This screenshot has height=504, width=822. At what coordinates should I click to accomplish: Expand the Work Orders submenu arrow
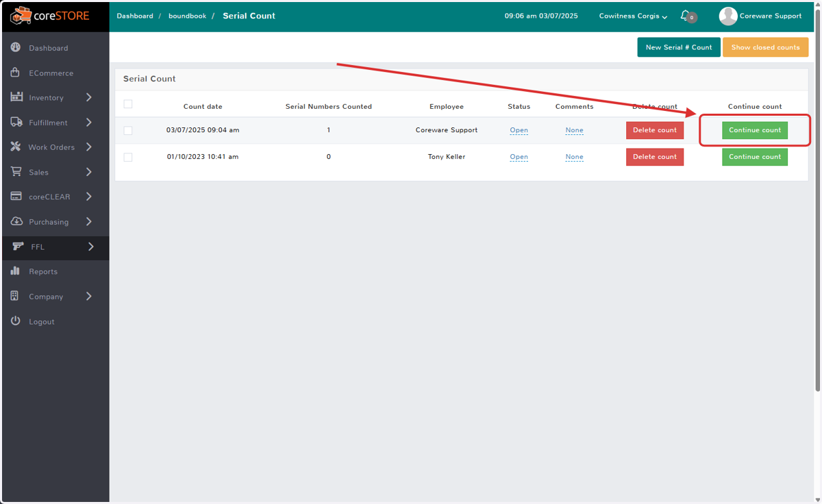point(89,147)
